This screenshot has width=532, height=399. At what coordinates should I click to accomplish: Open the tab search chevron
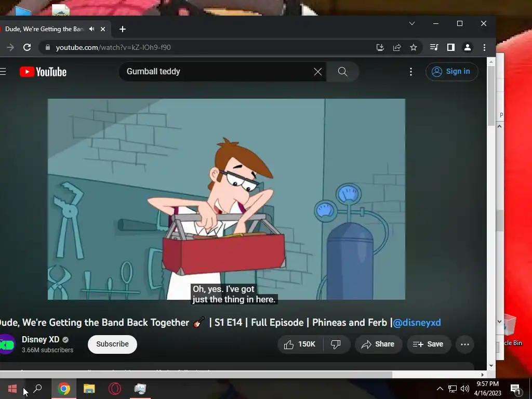(412, 23)
